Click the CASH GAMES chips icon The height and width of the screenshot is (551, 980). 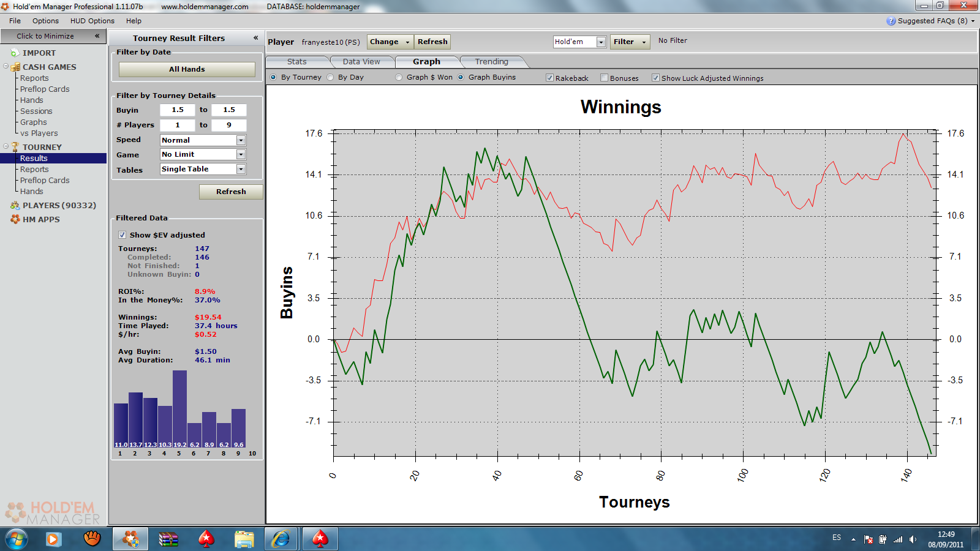pyautogui.click(x=16, y=67)
